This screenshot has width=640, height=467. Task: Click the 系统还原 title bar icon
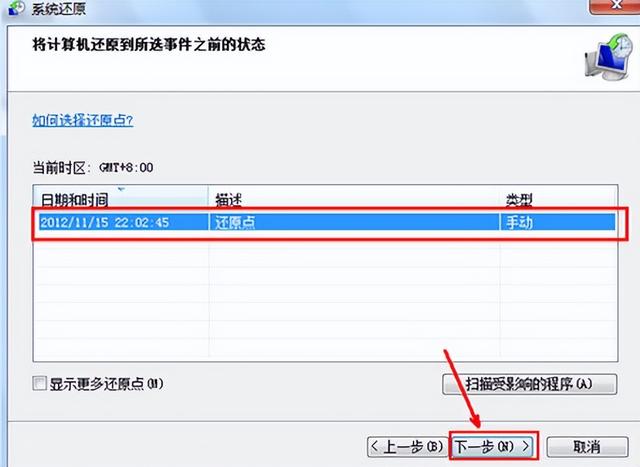(x=16, y=7)
